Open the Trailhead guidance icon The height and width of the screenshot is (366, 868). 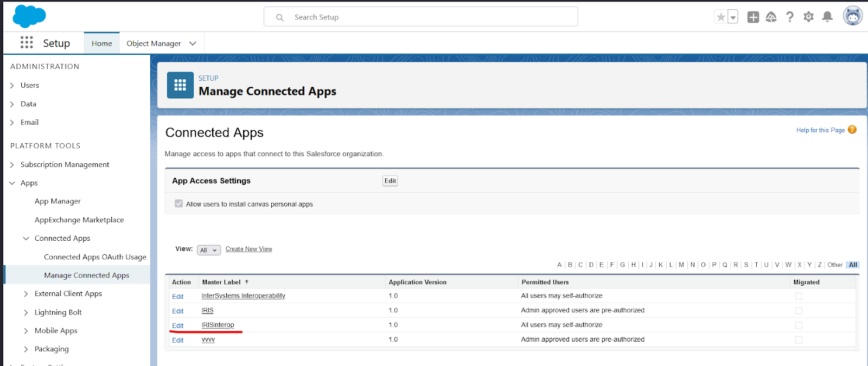(x=771, y=17)
